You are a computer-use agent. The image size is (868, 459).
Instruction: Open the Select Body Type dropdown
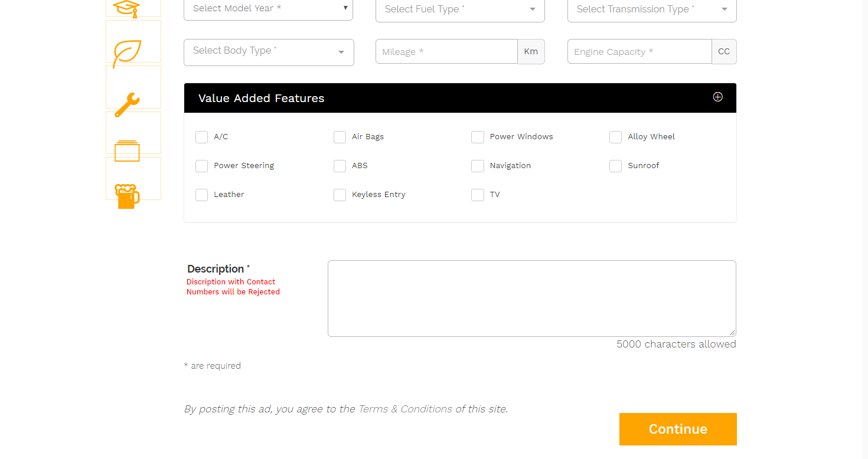pos(269,52)
